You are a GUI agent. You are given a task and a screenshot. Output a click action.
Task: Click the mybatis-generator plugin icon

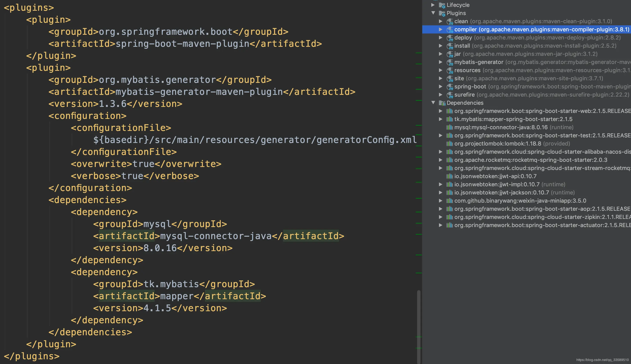[x=450, y=62]
